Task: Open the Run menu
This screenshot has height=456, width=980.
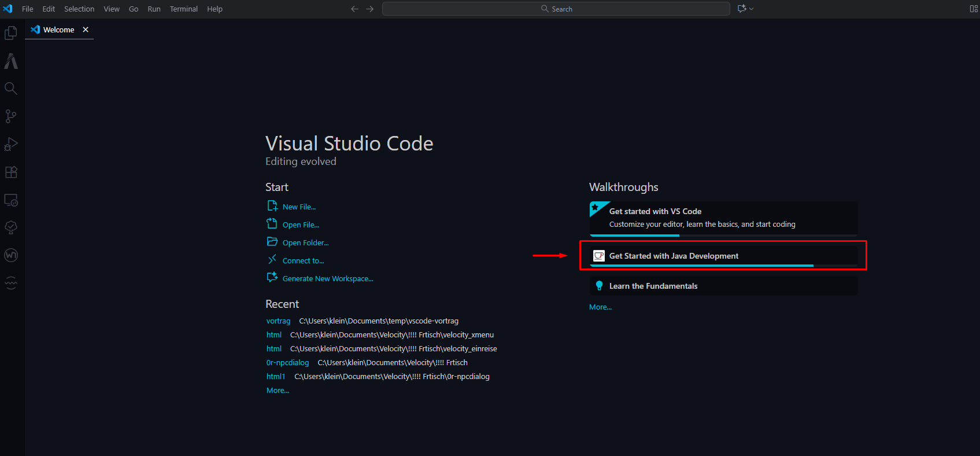Action: point(154,9)
